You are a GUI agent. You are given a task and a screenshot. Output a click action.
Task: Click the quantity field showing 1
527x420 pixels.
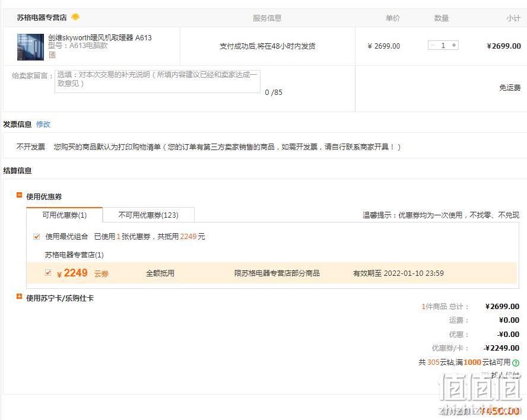click(443, 45)
